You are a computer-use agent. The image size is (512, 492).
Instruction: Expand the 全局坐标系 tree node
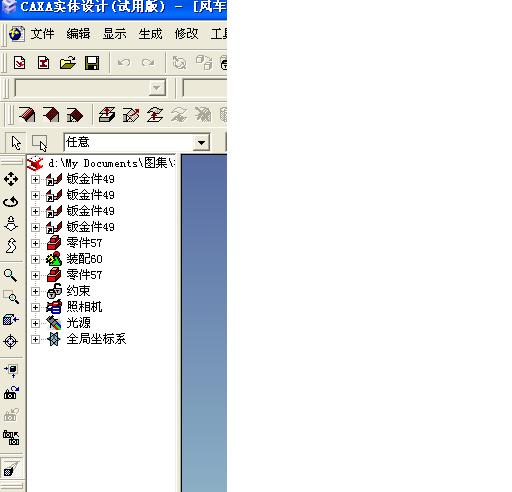[35, 339]
